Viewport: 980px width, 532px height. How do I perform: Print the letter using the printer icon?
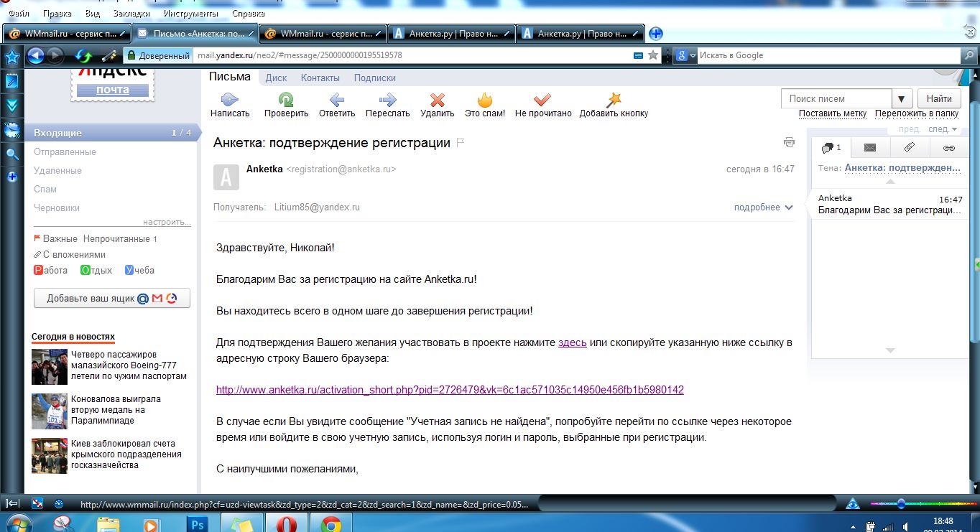789,142
